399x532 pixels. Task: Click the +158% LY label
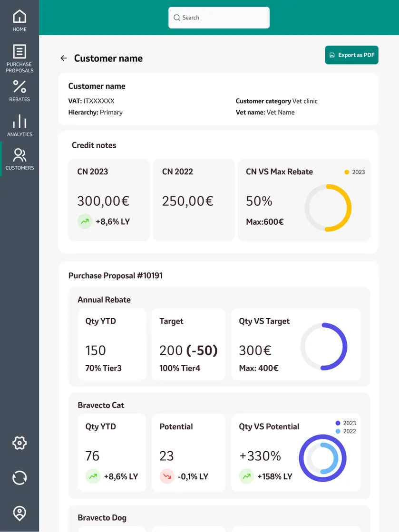(x=275, y=476)
